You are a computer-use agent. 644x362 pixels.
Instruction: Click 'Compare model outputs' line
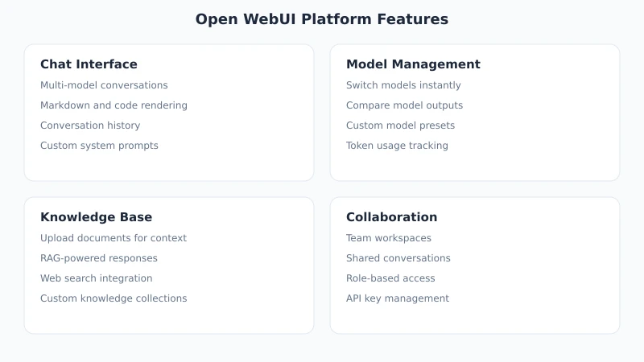[x=405, y=105]
